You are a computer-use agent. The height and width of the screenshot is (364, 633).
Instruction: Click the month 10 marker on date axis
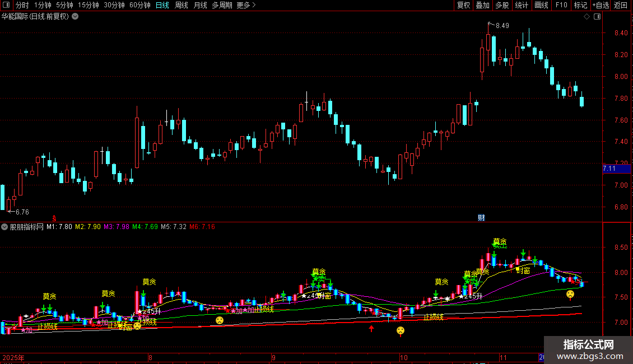[404, 357]
